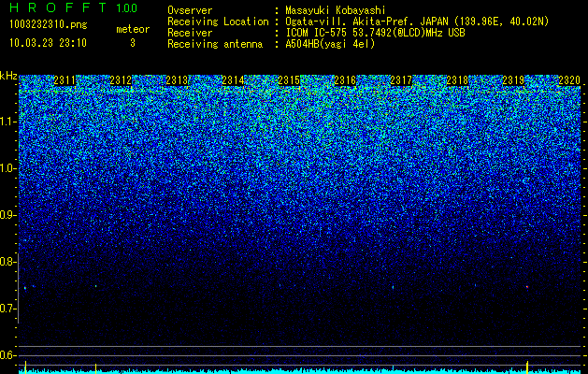Click the cyan meteor echo dot below 2317
This screenshot has width=588, height=374.
click(393, 287)
